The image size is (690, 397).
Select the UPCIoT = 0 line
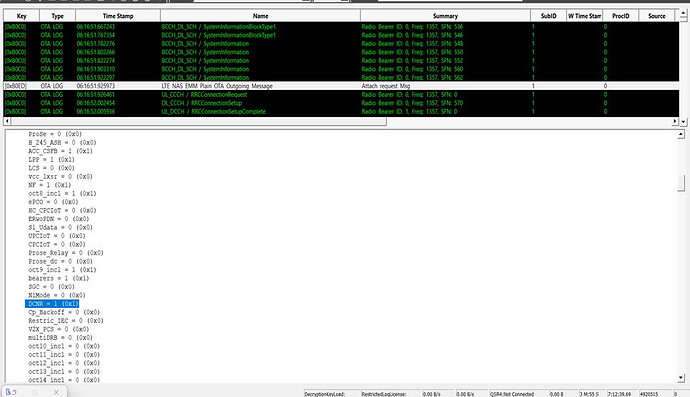pyautogui.click(x=57, y=236)
